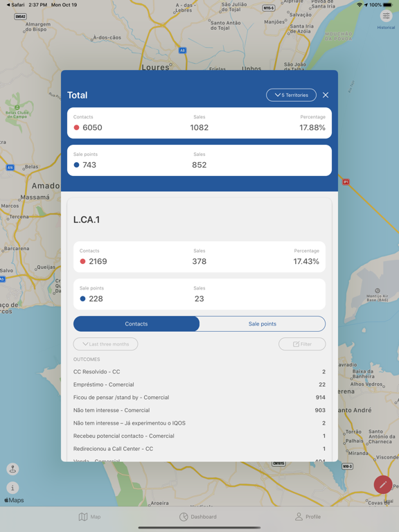Select the Empréstimo - Comercial outcome
Image resolution: width=399 pixels, height=532 pixels.
point(199,384)
